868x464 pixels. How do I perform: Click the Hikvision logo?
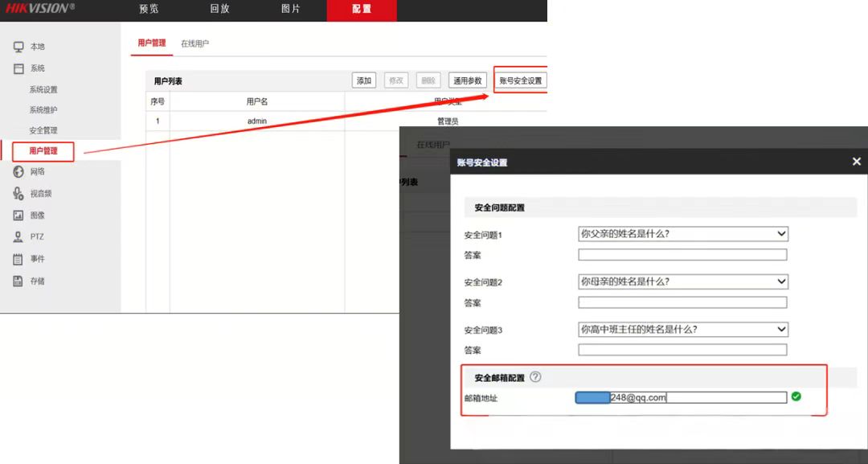pyautogui.click(x=40, y=8)
